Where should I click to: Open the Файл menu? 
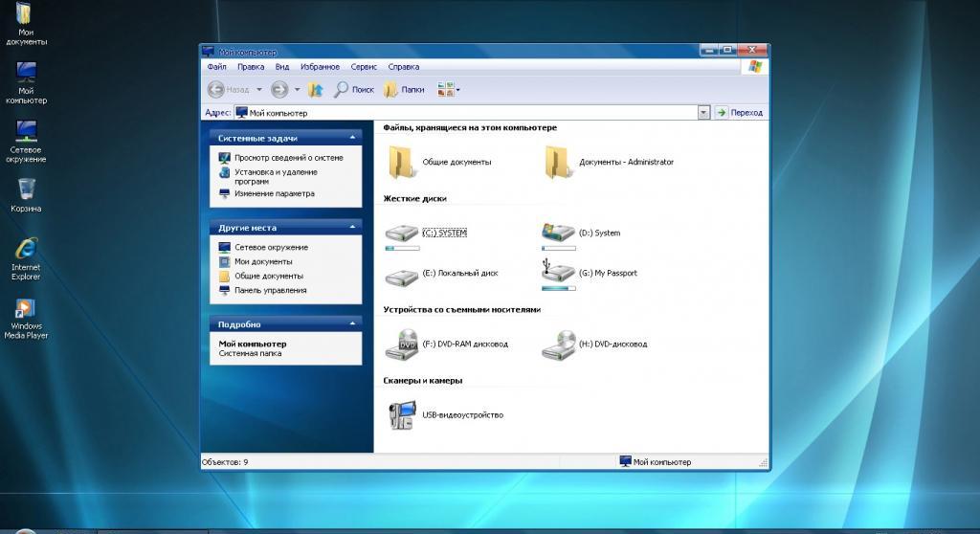[215, 67]
